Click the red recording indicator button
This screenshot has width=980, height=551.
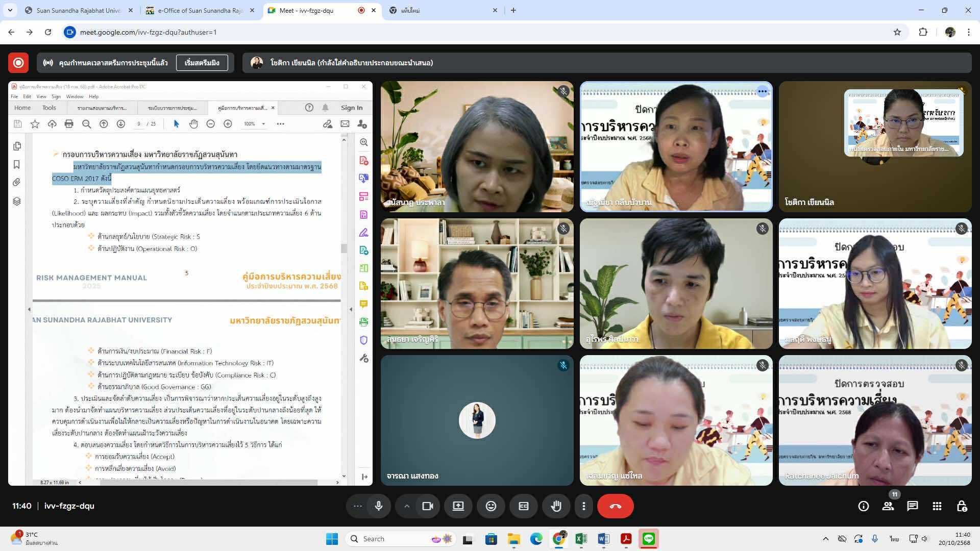[18, 63]
